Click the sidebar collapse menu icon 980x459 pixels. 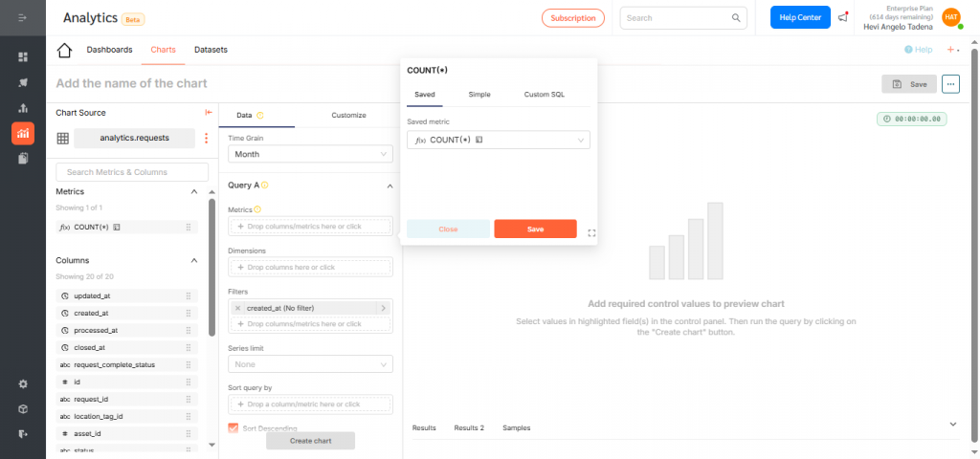23,18
